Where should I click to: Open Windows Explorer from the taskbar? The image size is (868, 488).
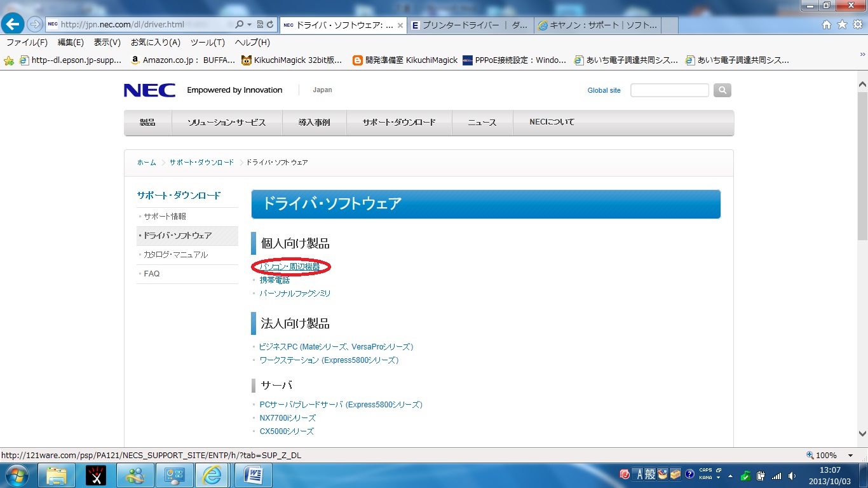[x=57, y=475]
